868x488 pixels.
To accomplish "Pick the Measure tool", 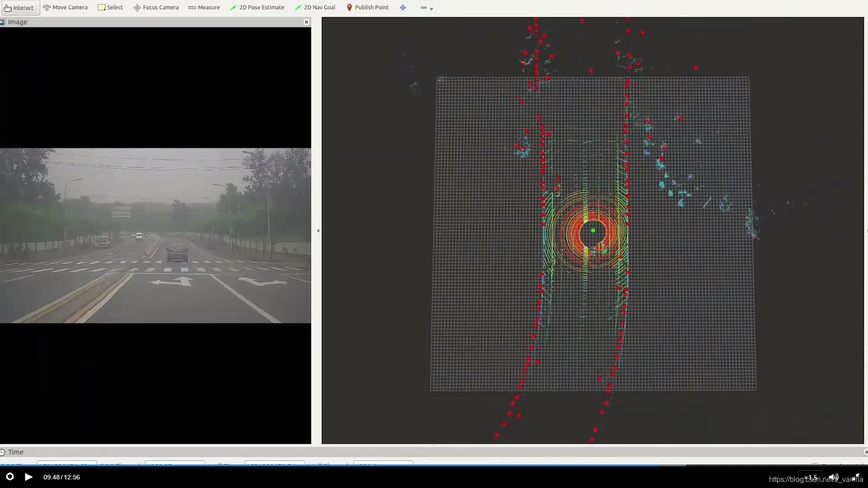I will (204, 8).
